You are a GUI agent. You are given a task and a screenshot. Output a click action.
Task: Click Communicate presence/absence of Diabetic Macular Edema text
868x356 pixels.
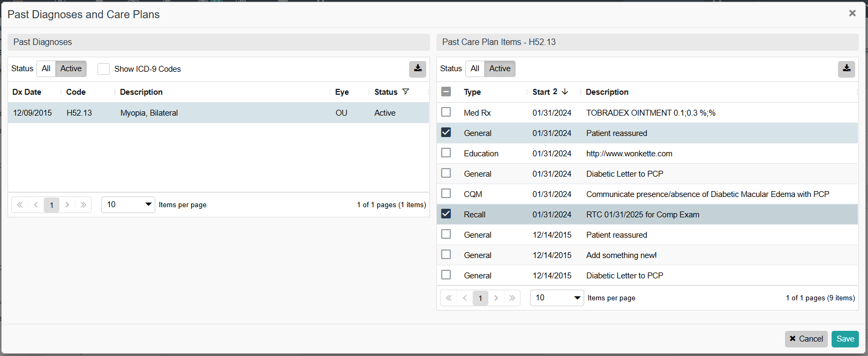[708, 194]
